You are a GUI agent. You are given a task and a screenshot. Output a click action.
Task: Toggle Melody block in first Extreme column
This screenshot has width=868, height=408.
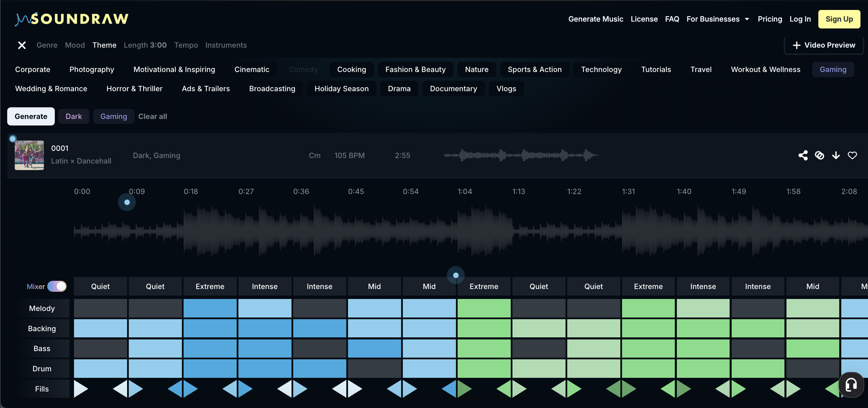210,308
